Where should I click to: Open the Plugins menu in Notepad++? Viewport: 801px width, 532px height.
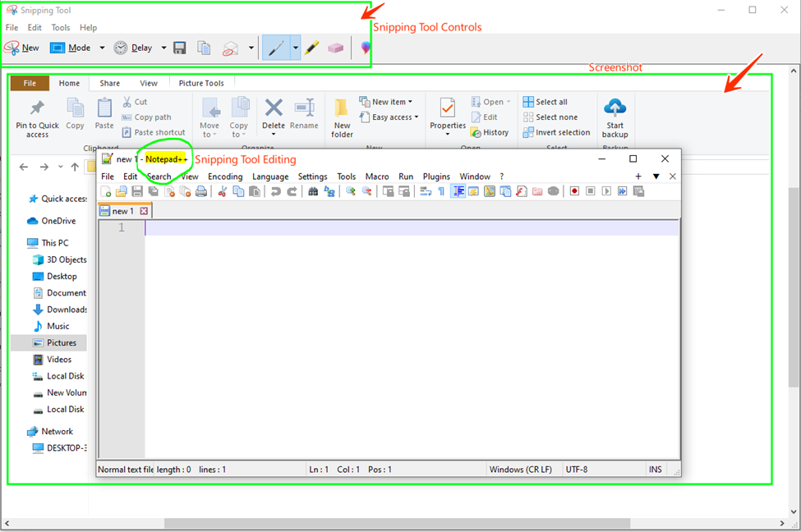[x=436, y=177]
